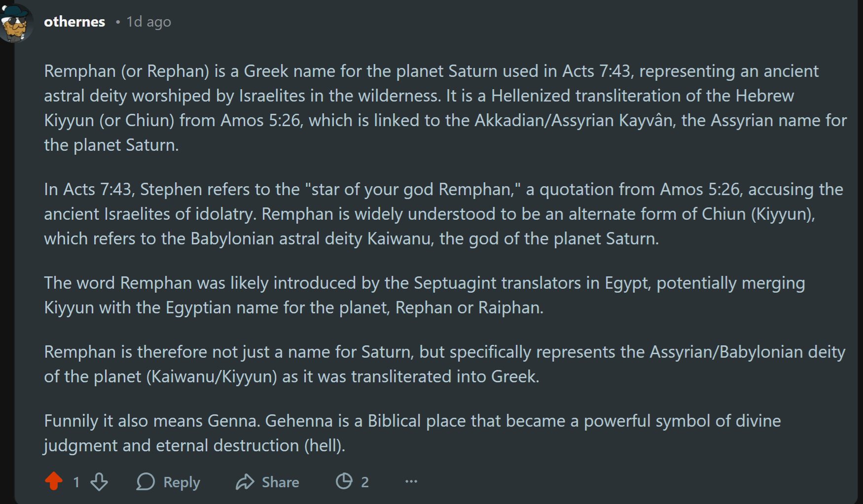863x504 pixels.
Task: Open the othernes user avatar
Action: tap(16, 23)
